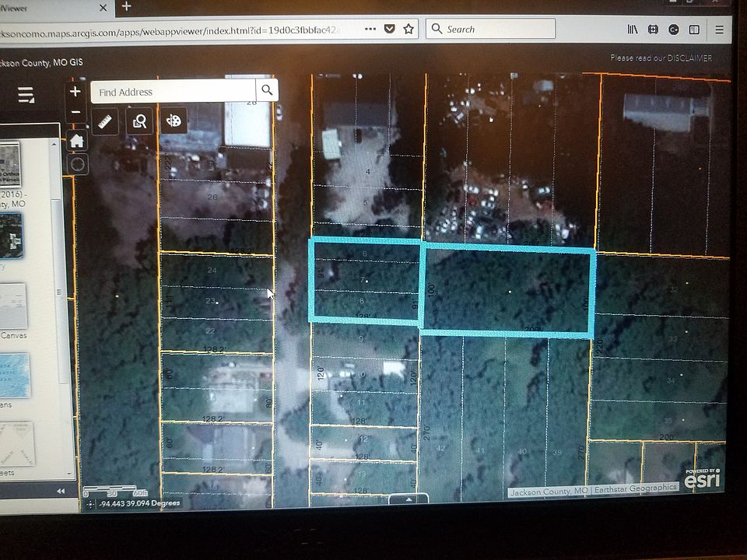Click the magnifier search button beside Find Address
The height and width of the screenshot is (560, 747).
point(267,91)
